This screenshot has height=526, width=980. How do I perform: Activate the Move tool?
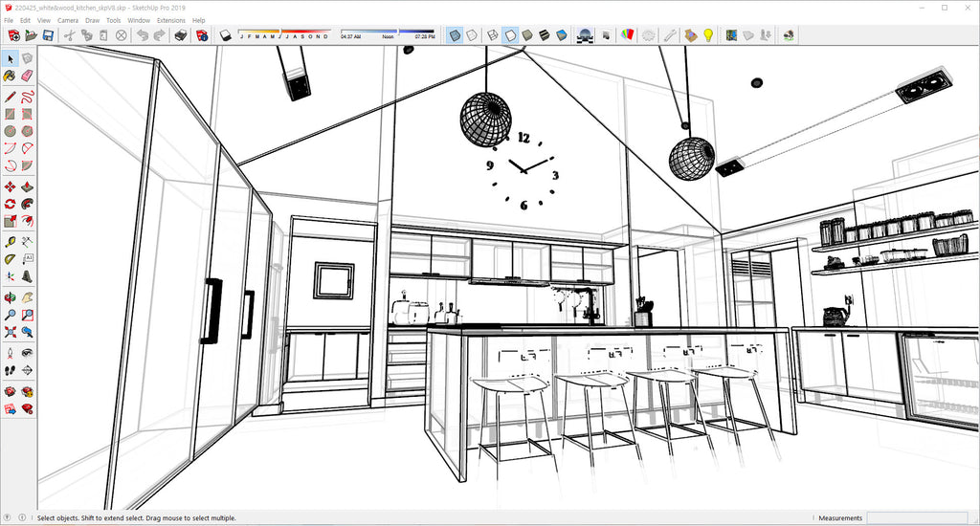(x=10, y=186)
